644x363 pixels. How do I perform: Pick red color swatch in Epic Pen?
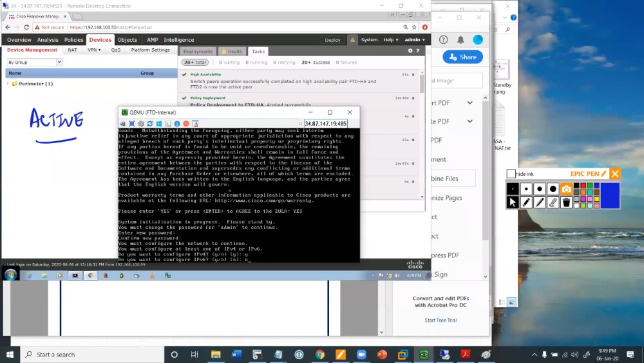tap(583, 186)
